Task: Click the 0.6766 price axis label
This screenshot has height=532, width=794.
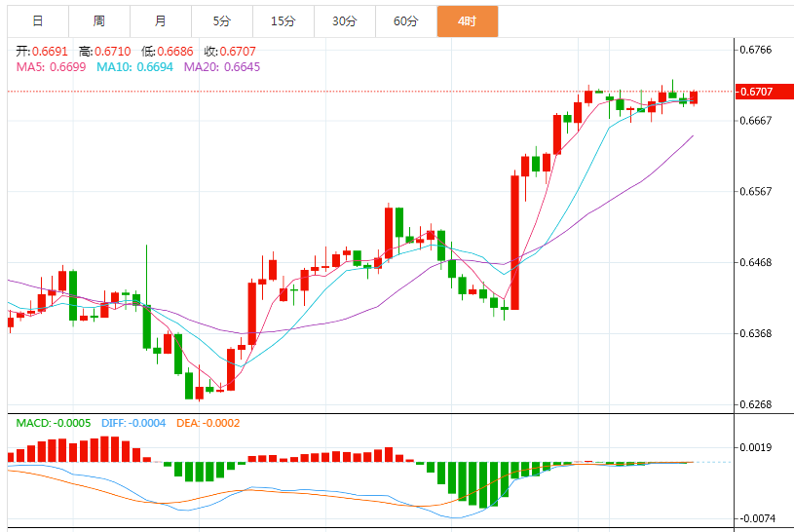Action: (755, 50)
